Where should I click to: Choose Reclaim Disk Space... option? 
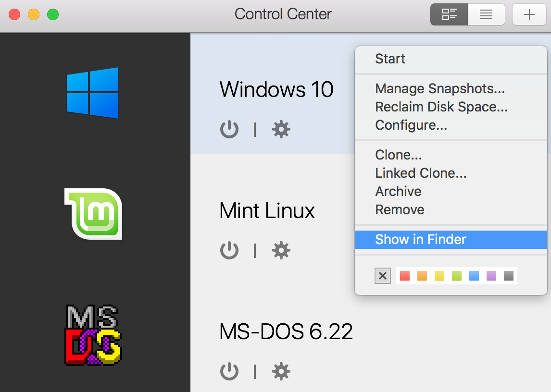pos(451,107)
